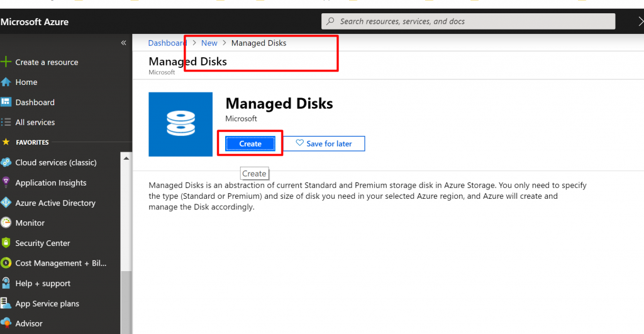Click the Create a resource plus icon
The width and height of the screenshot is (644, 334).
click(6, 62)
